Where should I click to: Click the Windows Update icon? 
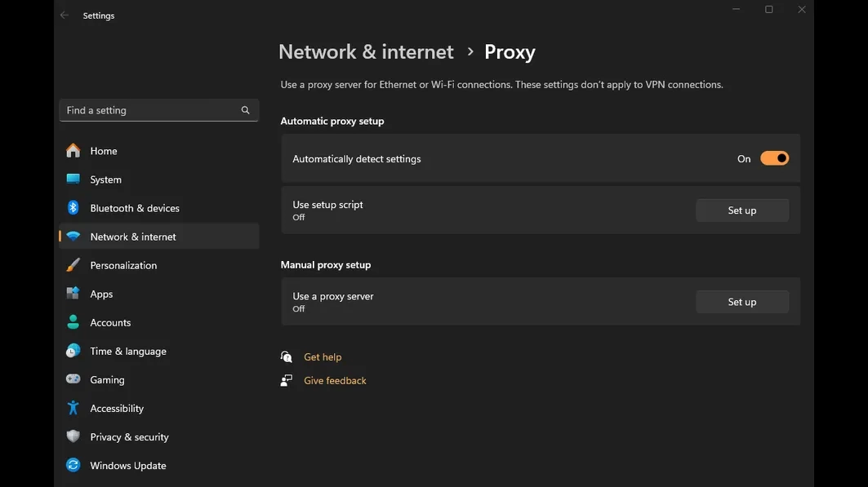(73, 466)
